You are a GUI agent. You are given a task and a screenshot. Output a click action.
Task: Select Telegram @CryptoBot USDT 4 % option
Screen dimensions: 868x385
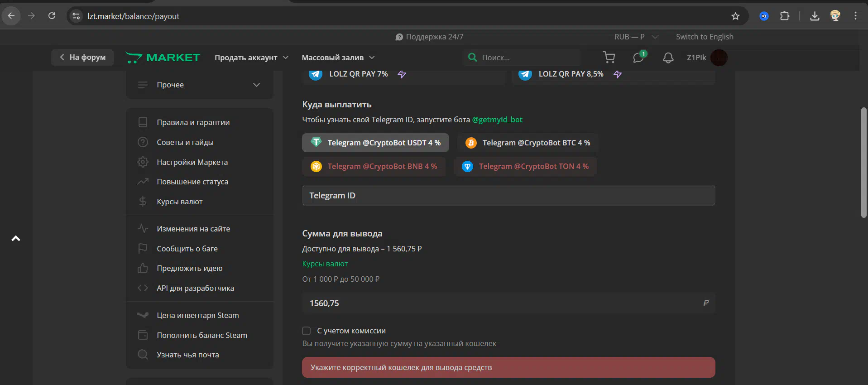click(x=375, y=143)
